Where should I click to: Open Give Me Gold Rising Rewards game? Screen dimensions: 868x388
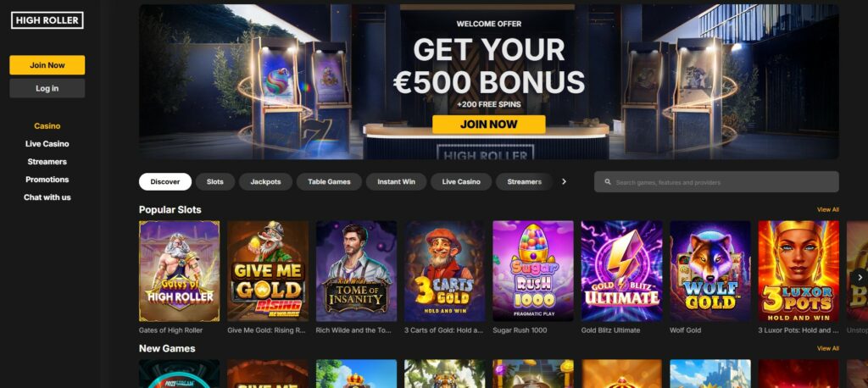[267, 271]
